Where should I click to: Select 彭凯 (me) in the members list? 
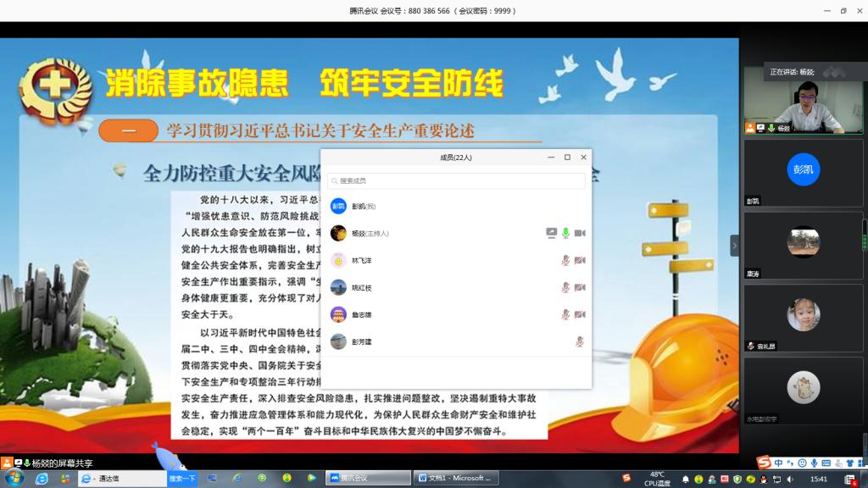click(364, 206)
